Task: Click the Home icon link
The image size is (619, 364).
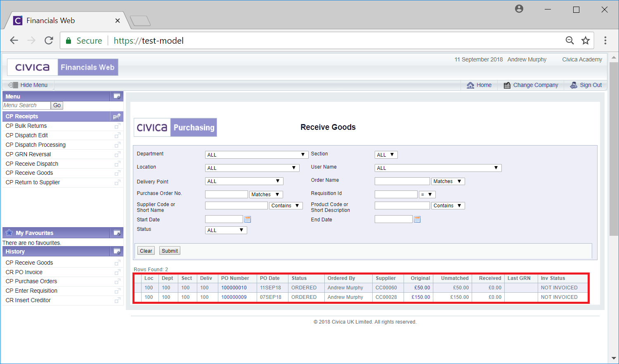Action: pyautogui.click(x=479, y=85)
